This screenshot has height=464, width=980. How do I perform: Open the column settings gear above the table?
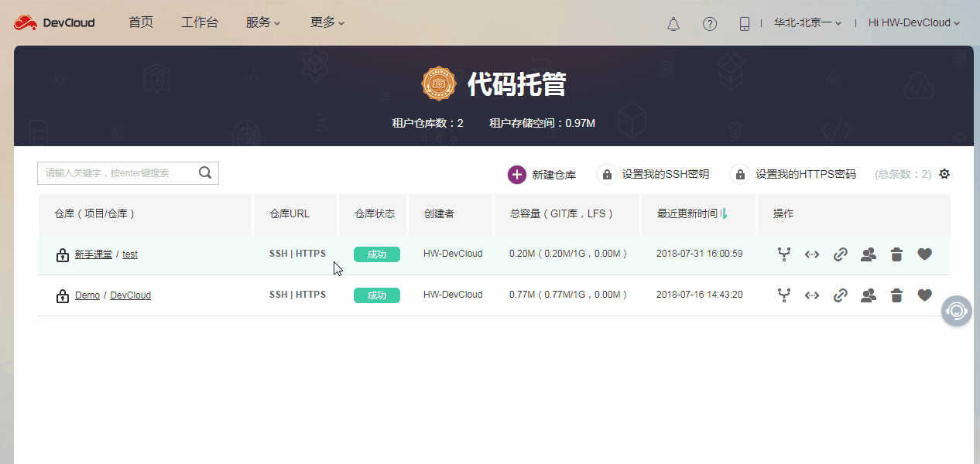[x=944, y=174]
